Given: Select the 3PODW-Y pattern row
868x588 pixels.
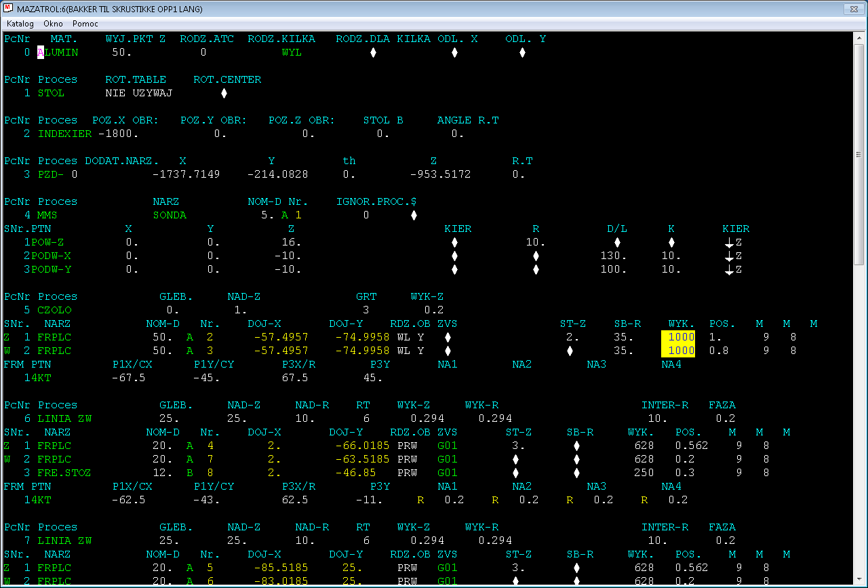Looking at the screenshot, I should click(47, 269).
